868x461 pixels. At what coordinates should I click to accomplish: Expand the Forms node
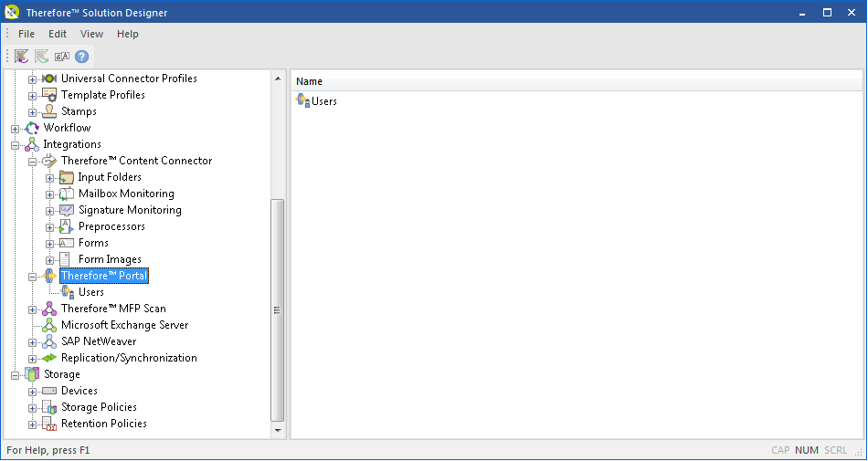49,244
